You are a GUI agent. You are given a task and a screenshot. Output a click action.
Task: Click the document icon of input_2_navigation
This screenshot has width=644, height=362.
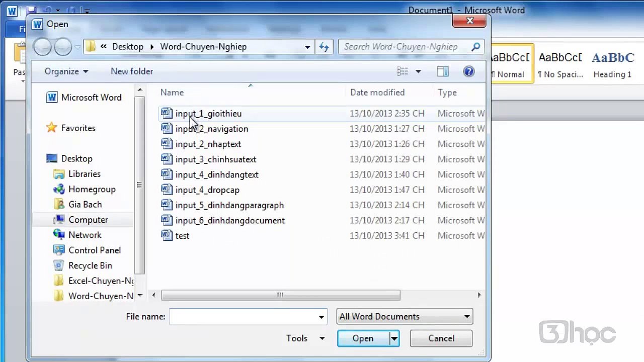(x=167, y=129)
